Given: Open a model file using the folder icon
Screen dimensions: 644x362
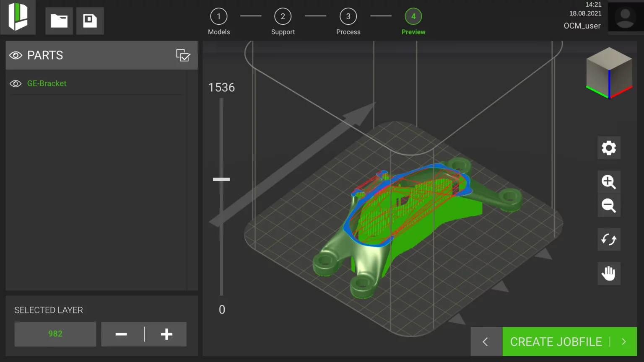Looking at the screenshot, I should coord(59,21).
